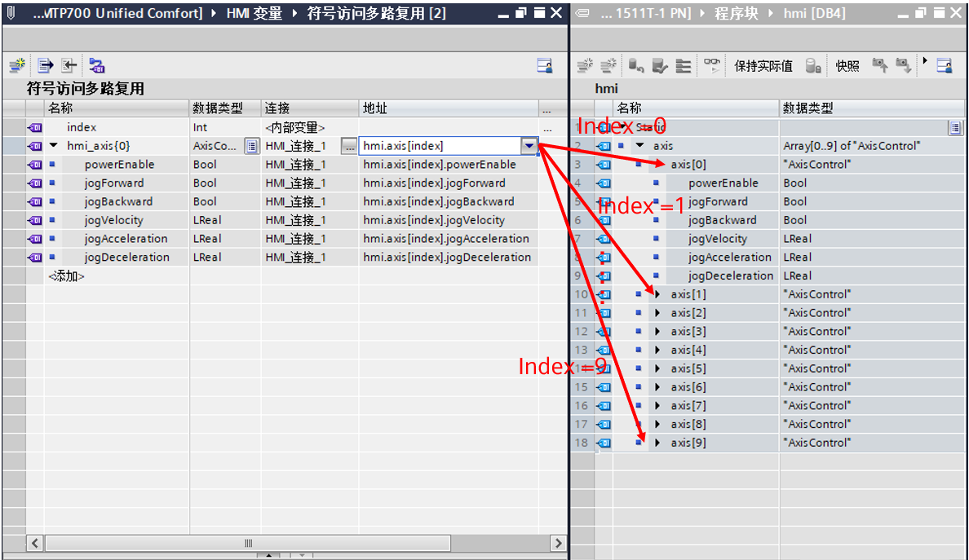Expand the axis[9] array element
The width and height of the screenshot is (969, 560).
point(657,443)
